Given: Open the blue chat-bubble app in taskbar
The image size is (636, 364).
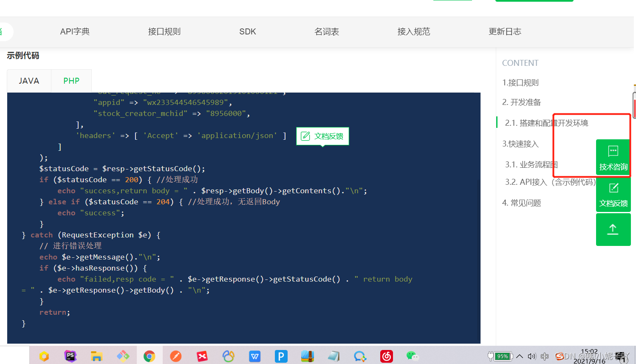Looking at the screenshot, I should (x=360, y=356).
